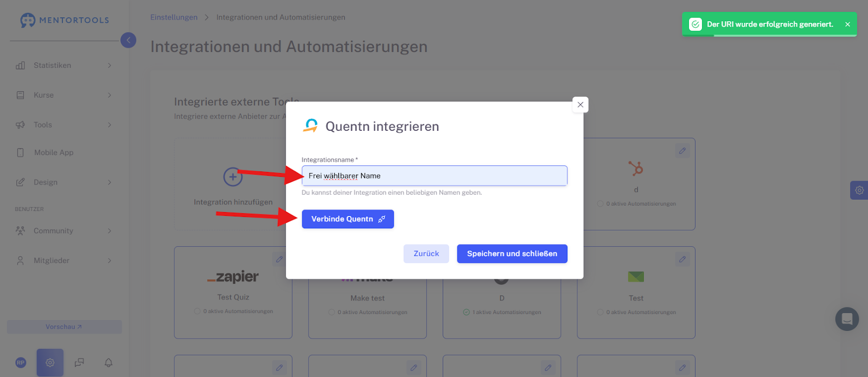
Task: Click Speichern und schließen
Action: (x=512, y=254)
